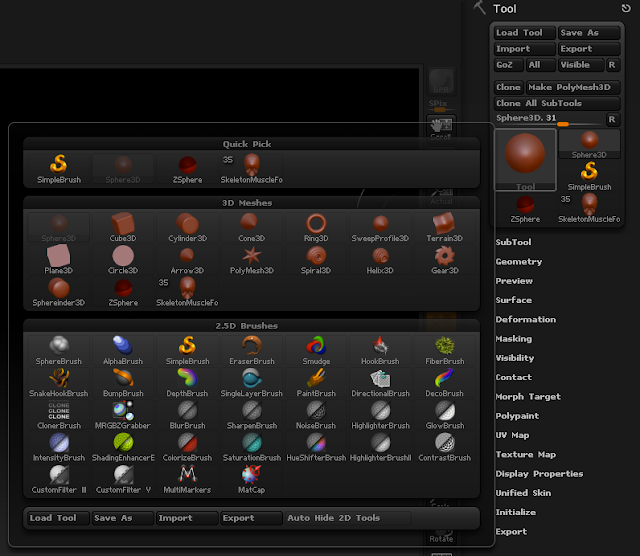Choose the SphereBrush 2.5D brush
The height and width of the screenshot is (556, 640).
(59, 350)
